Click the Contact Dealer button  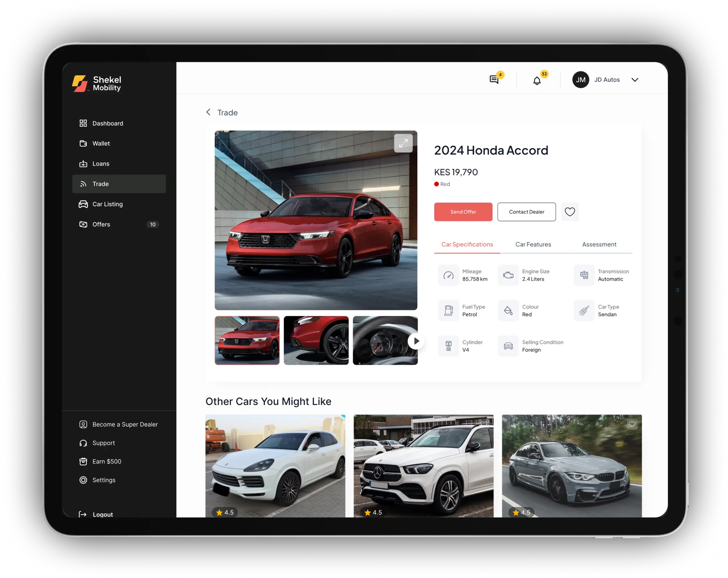click(x=526, y=212)
